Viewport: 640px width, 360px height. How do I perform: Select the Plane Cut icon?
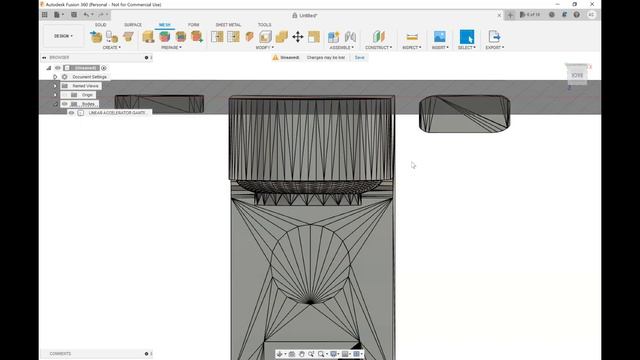point(249,37)
